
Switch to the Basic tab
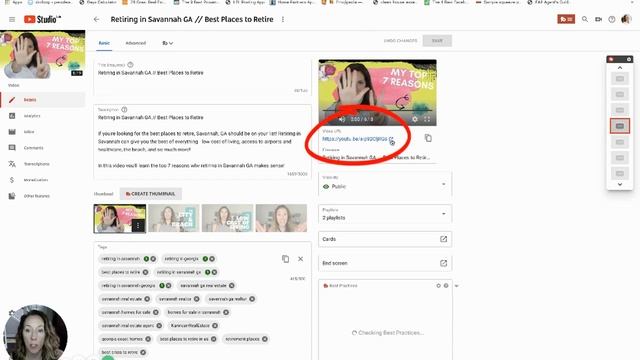click(104, 43)
